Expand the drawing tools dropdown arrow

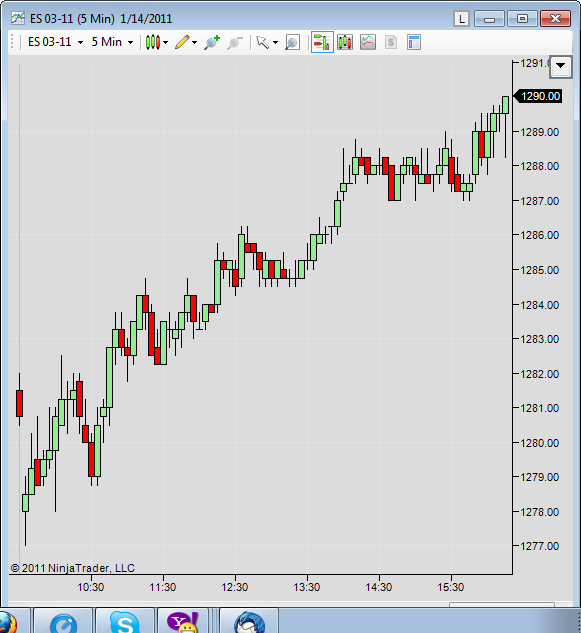pos(195,42)
